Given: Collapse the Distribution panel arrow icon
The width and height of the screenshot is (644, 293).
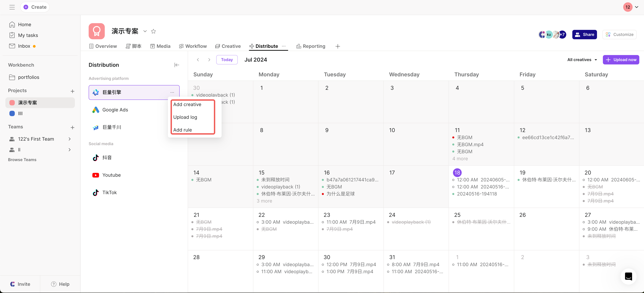Looking at the screenshot, I should coord(177,65).
